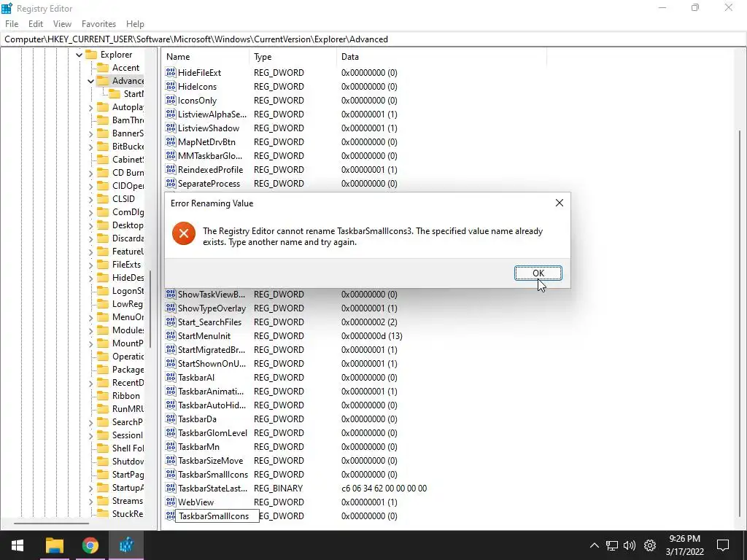
Task: Expand the FileExts key
Action: (90, 265)
